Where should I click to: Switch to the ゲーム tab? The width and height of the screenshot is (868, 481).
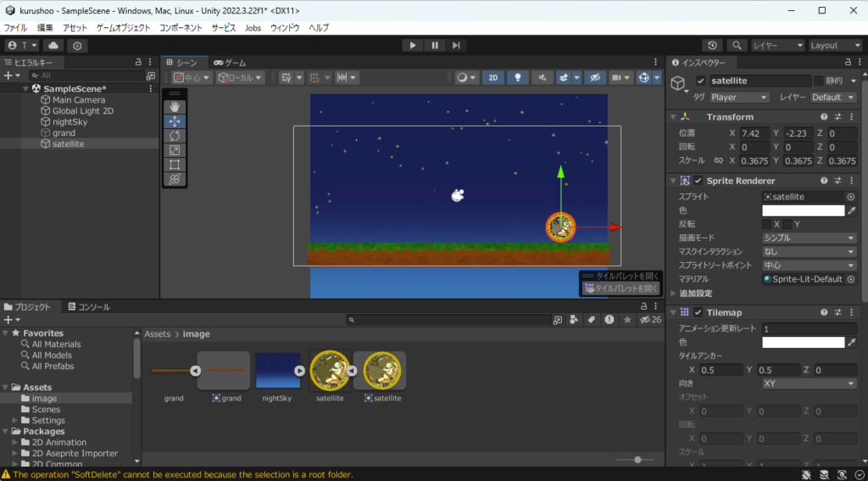[x=230, y=63]
